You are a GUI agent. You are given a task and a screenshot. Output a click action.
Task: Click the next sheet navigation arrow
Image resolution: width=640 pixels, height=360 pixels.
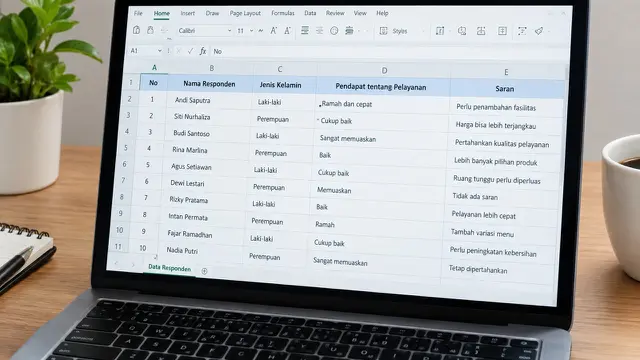tap(133, 265)
